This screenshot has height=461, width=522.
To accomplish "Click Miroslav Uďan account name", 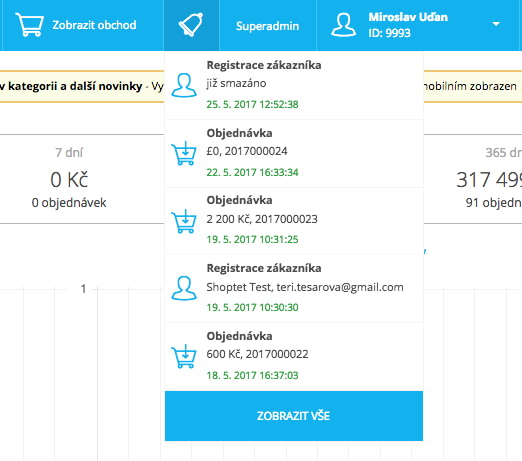I will coord(408,17).
